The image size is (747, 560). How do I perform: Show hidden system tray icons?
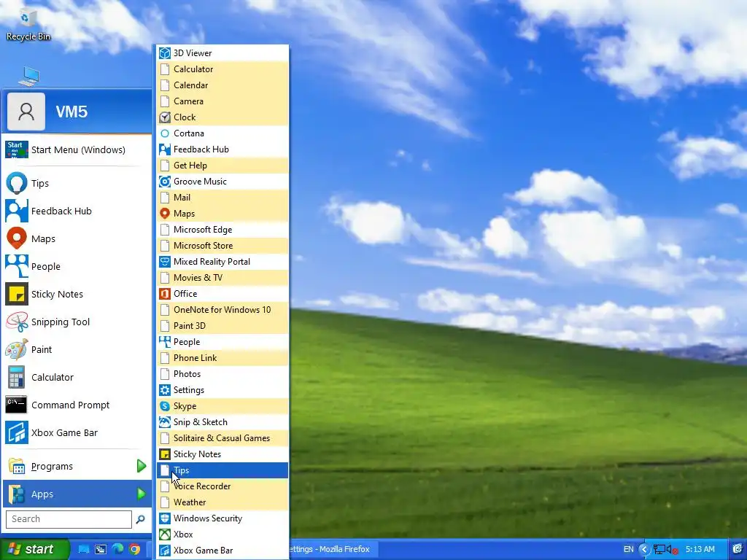[x=644, y=550]
